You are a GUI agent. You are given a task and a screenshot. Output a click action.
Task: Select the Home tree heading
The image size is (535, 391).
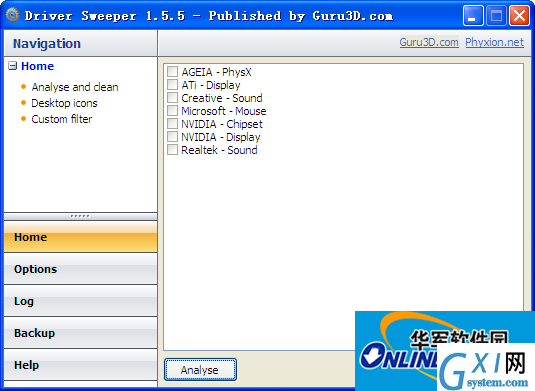pyautogui.click(x=37, y=66)
